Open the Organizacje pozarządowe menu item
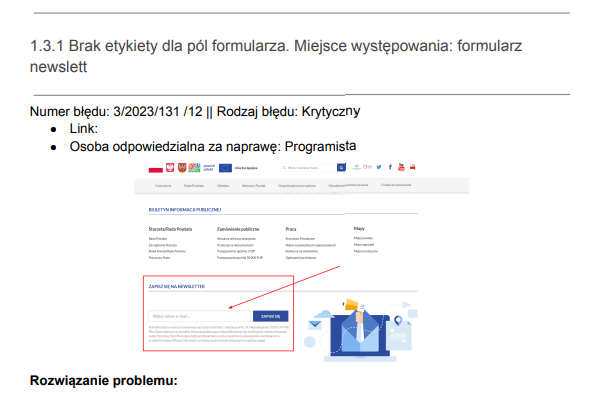The height and width of the screenshot is (398, 605). point(297,186)
